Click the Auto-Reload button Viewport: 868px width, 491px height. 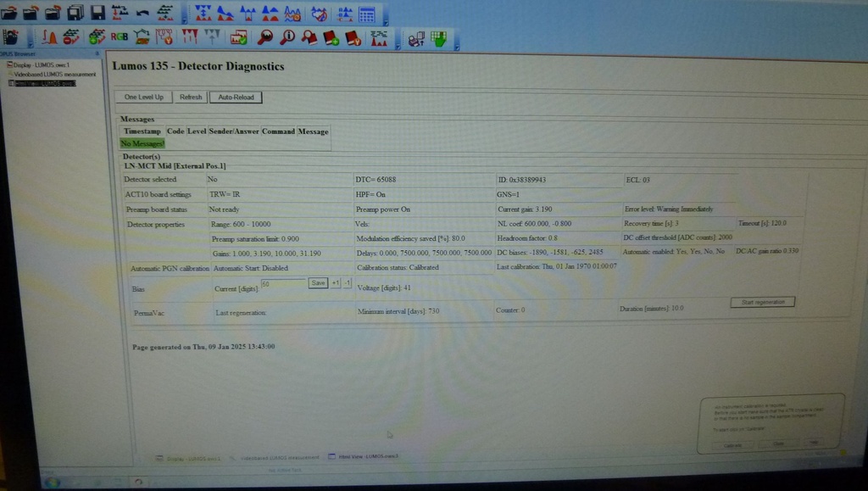coord(236,98)
